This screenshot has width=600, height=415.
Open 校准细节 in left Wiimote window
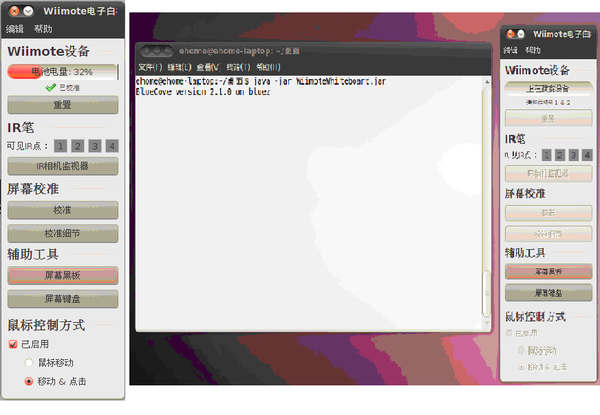tap(63, 233)
